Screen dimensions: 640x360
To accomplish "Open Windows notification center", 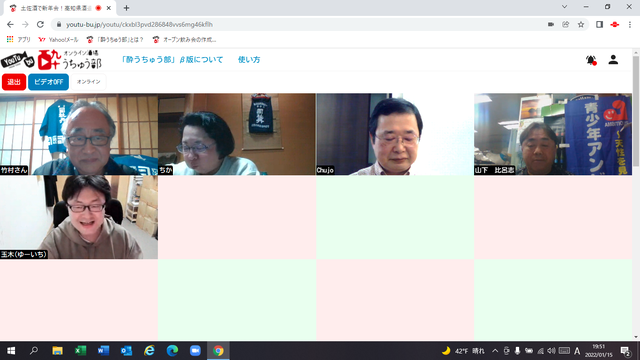I will [625, 351].
